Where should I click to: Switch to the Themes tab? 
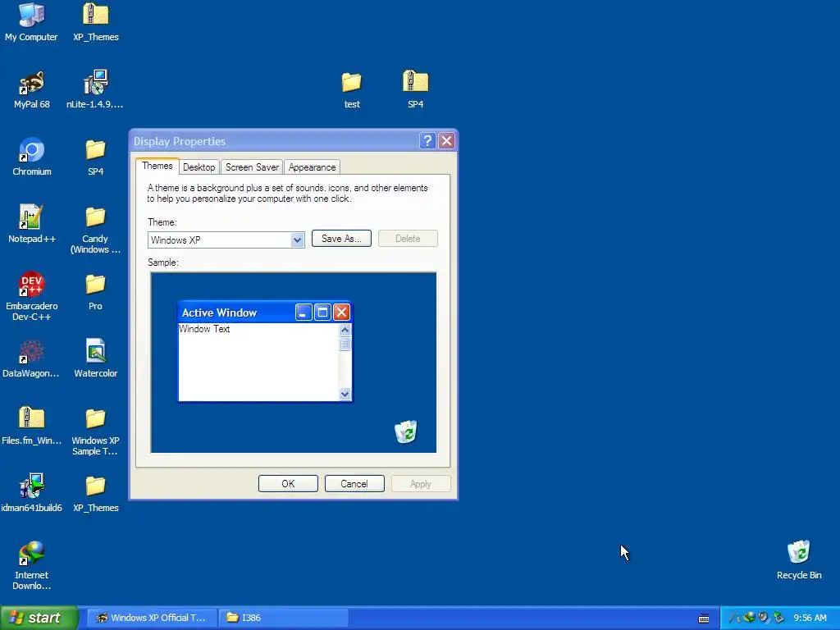tap(157, 166)
